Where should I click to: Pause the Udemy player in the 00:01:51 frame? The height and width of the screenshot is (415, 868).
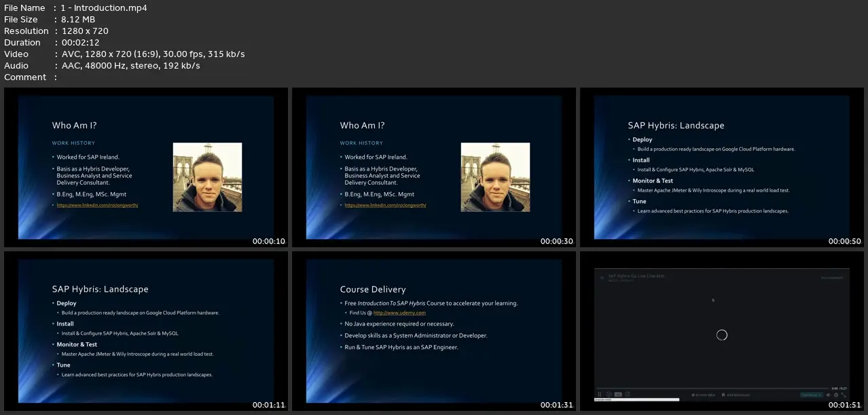click(x=600, y=395)
